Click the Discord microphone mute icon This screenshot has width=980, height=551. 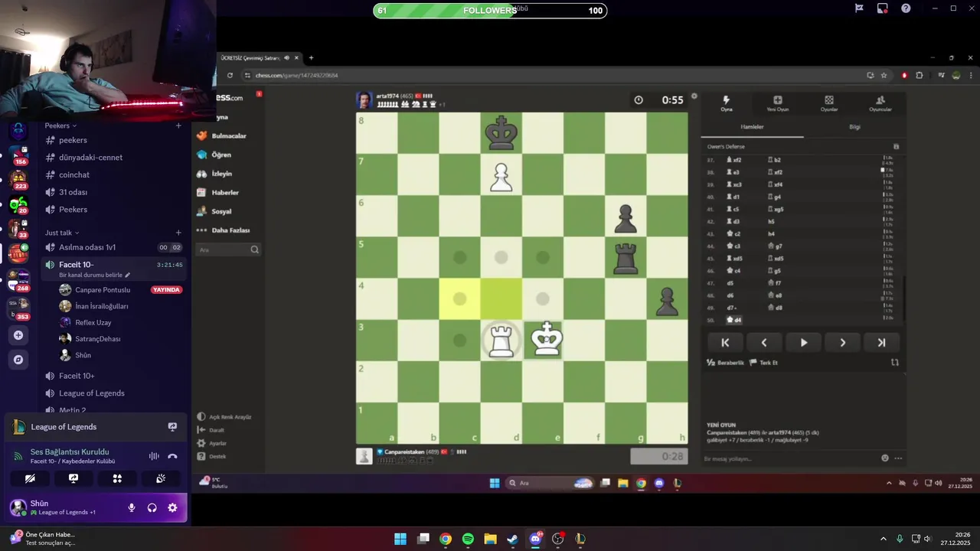132,507
